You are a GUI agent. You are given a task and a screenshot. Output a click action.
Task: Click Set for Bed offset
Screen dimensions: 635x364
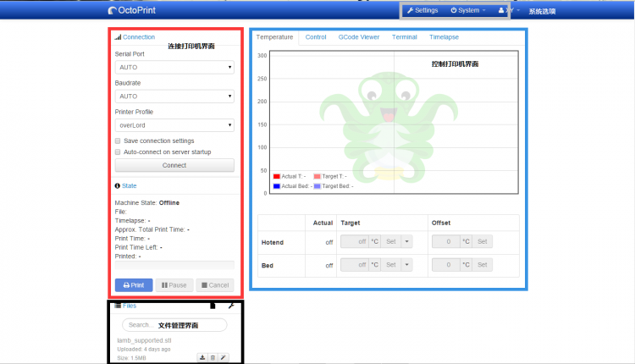(483, 265)
